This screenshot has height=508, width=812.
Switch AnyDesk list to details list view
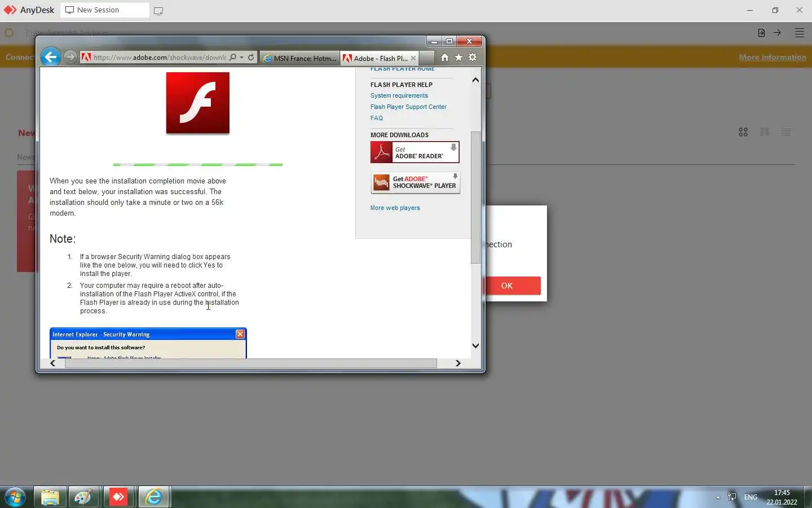point(786,132)
